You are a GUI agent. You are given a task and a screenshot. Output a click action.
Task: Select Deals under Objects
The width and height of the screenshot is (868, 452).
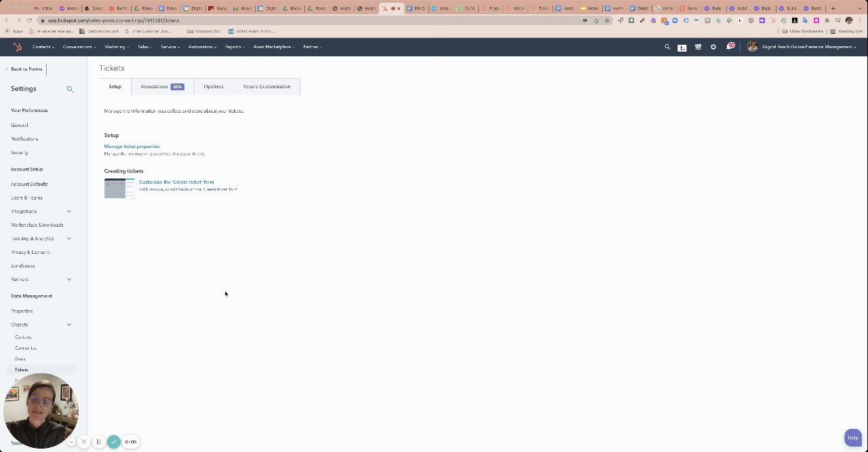pyautogui.click(x=20, y=359)
